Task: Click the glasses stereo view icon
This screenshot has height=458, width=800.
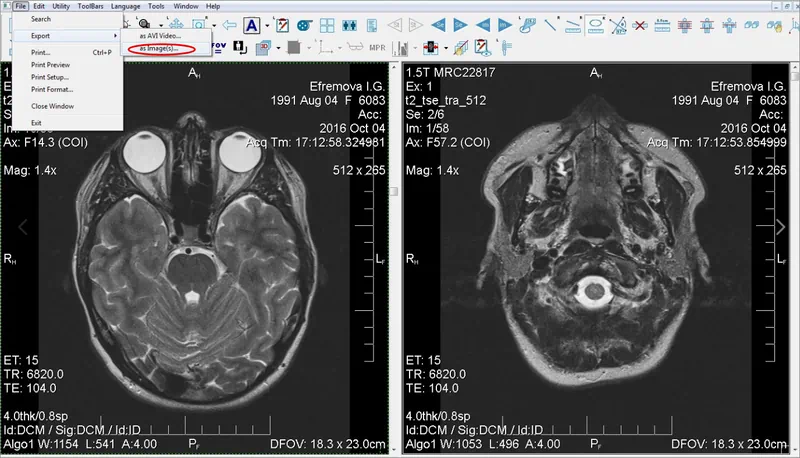Action: pyautogui.click(x=355, y=47)
